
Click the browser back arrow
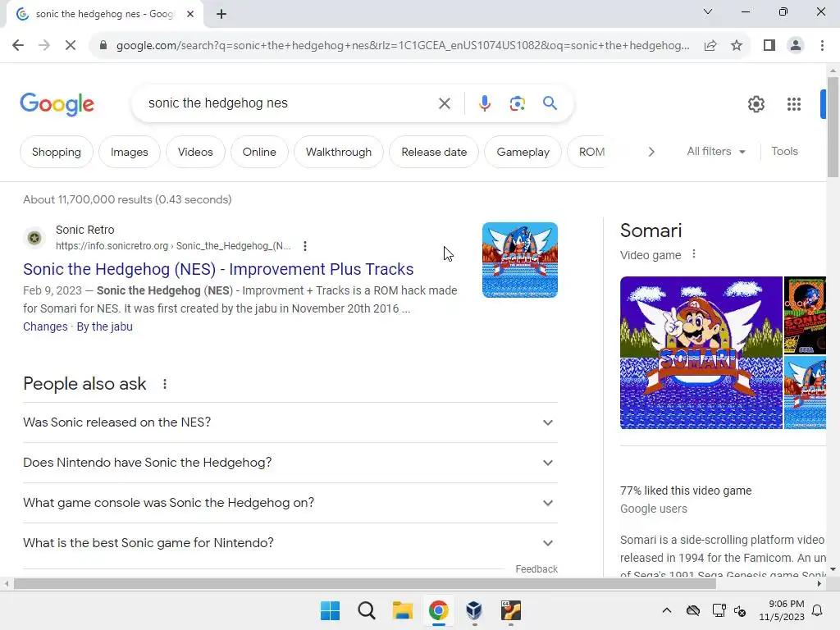click(18, 46)
